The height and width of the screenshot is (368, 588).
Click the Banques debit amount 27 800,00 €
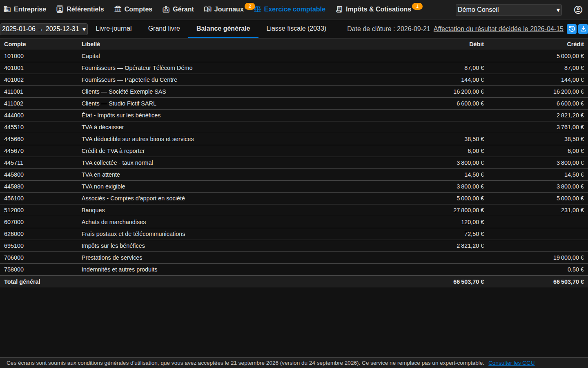click(469, 210)
